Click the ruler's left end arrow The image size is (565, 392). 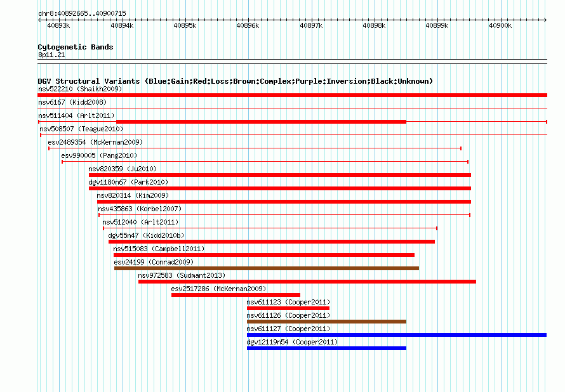tap(39, 20)
